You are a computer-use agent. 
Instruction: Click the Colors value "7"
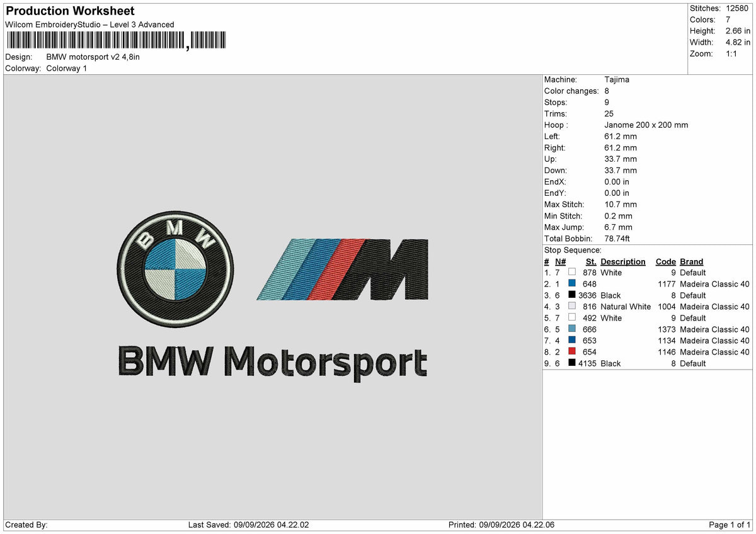[x=728, y=20]
